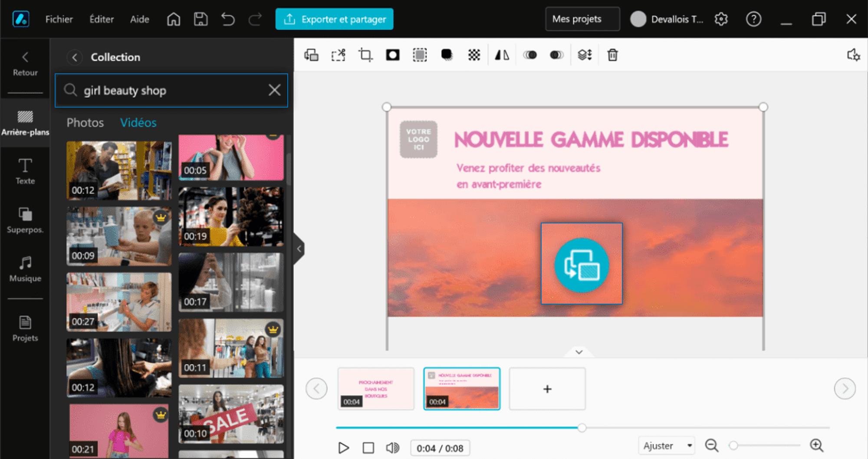Click Exporter et partager button
The width and height of the screenshot is (868, 459).
[x=334, y=19]
